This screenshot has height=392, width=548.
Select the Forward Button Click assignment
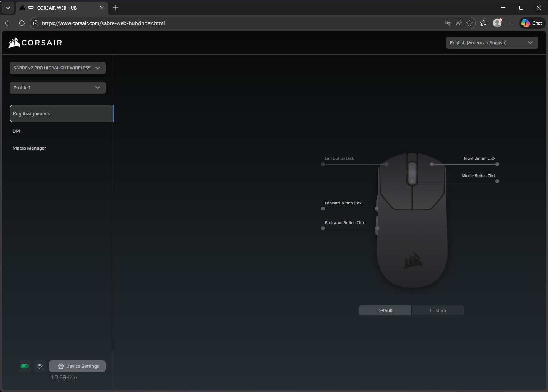tap(343, 203)
